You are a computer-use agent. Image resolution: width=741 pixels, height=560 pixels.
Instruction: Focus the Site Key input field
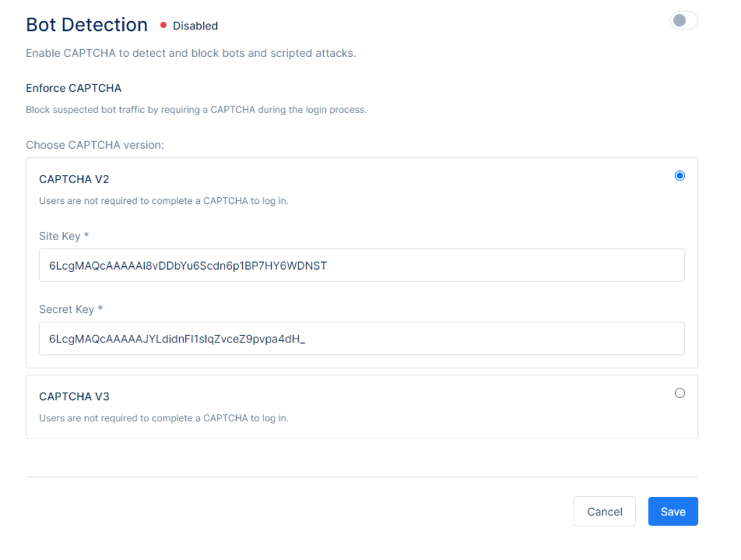[x=362, y=265]
